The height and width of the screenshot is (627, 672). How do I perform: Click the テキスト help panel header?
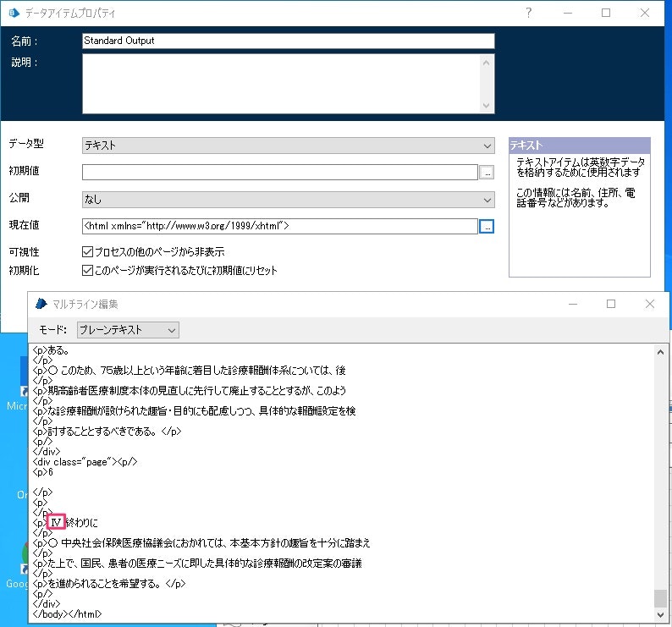coord(580,146)
